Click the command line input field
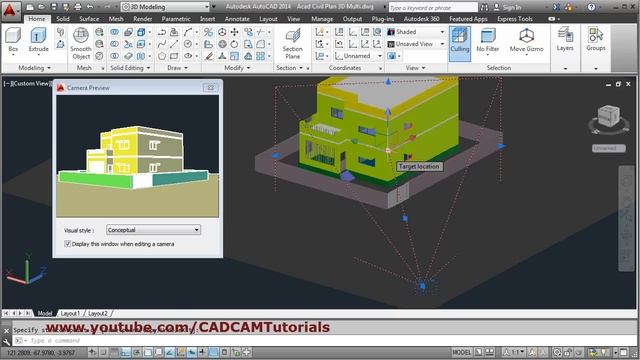 pyautogui.click(x=325, y=341)
